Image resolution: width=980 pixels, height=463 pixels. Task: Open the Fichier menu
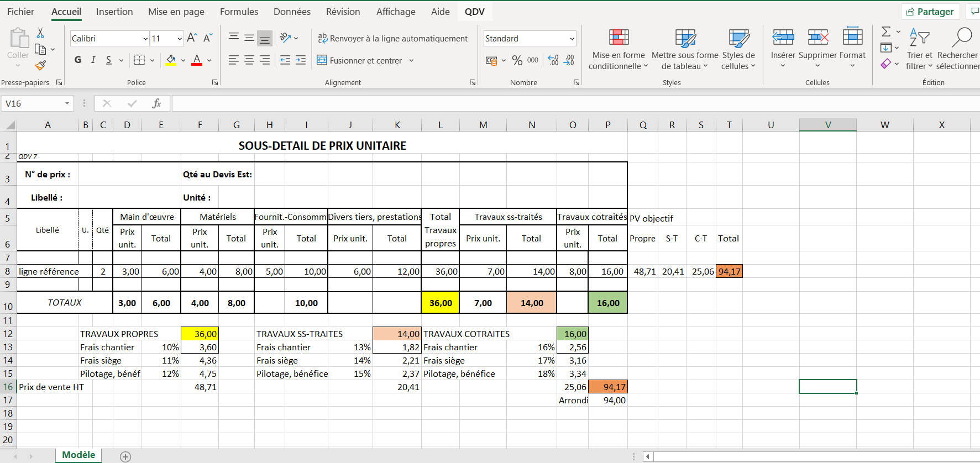[20, 12]
